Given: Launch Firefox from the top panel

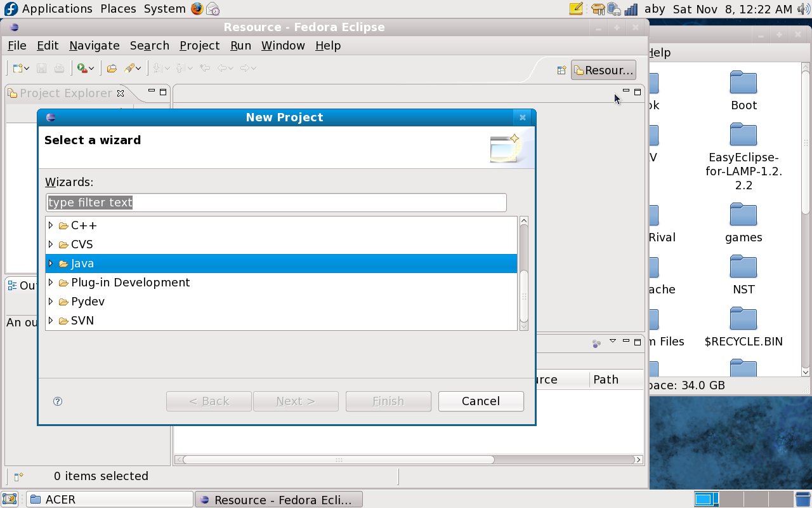Looking at the screenshot, I should click(x=197, y=9).
